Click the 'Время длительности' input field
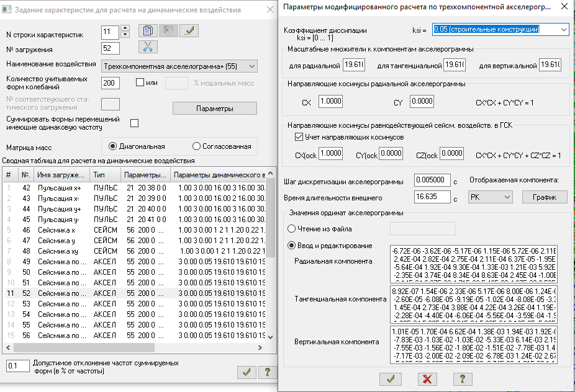The image size is (575, 392). (x=432, y=197)
